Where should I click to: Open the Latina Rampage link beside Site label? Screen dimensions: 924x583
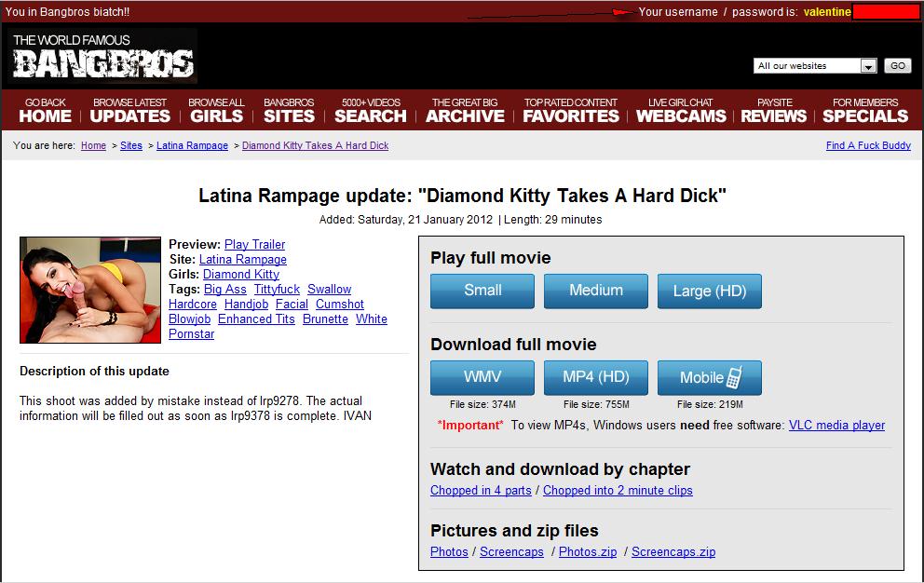[243, 260]
